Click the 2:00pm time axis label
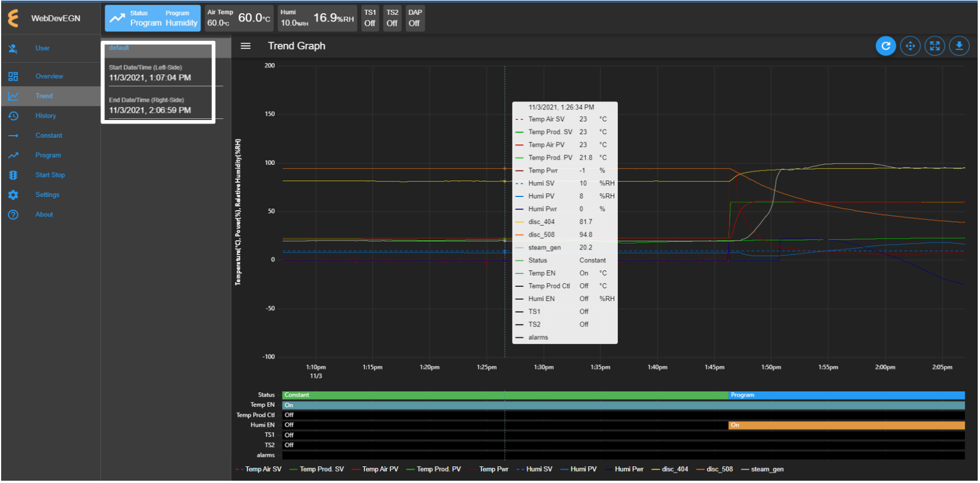This screenshot has height=483, width=980. pos(885,368)
